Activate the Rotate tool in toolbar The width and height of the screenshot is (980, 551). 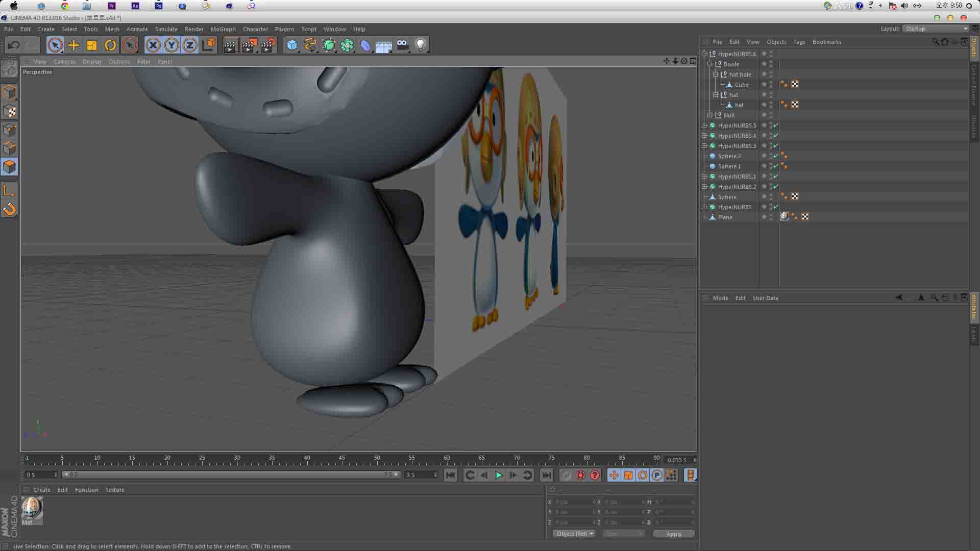tap(110, 45)
